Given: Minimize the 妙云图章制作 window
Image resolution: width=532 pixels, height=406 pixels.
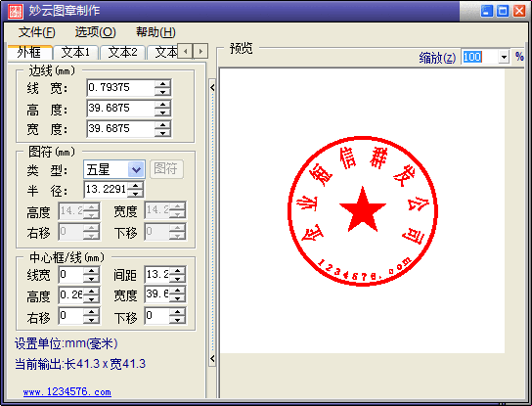Looking at the screenshot, I should (x=487, y=11).
